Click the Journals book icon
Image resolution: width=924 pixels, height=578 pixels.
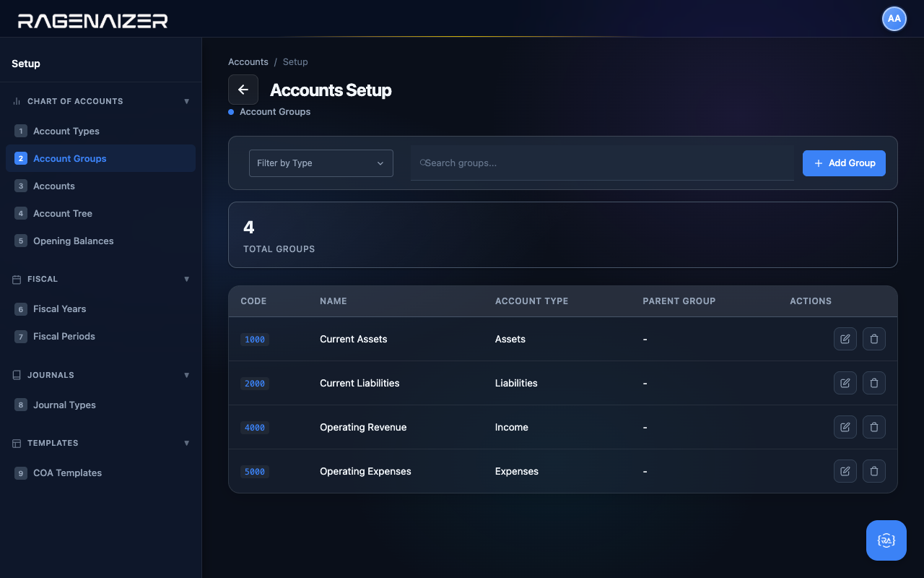point(17,375)
